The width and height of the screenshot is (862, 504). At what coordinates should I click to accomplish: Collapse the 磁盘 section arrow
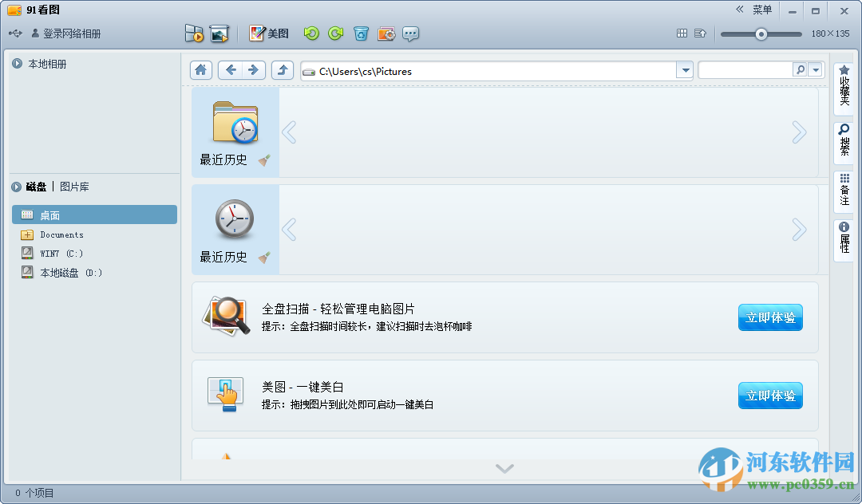[17, 187]
